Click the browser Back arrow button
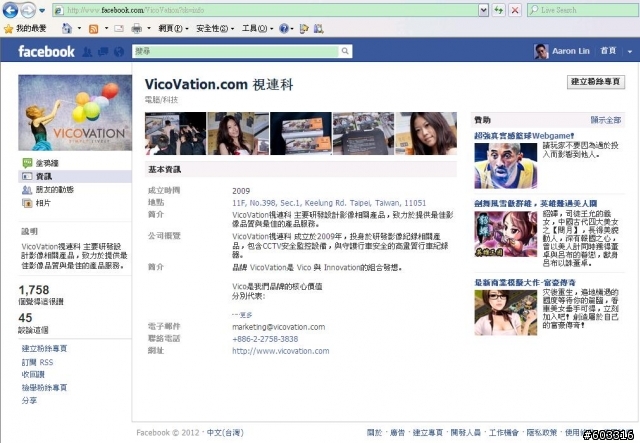 click(x=10, y=10)
